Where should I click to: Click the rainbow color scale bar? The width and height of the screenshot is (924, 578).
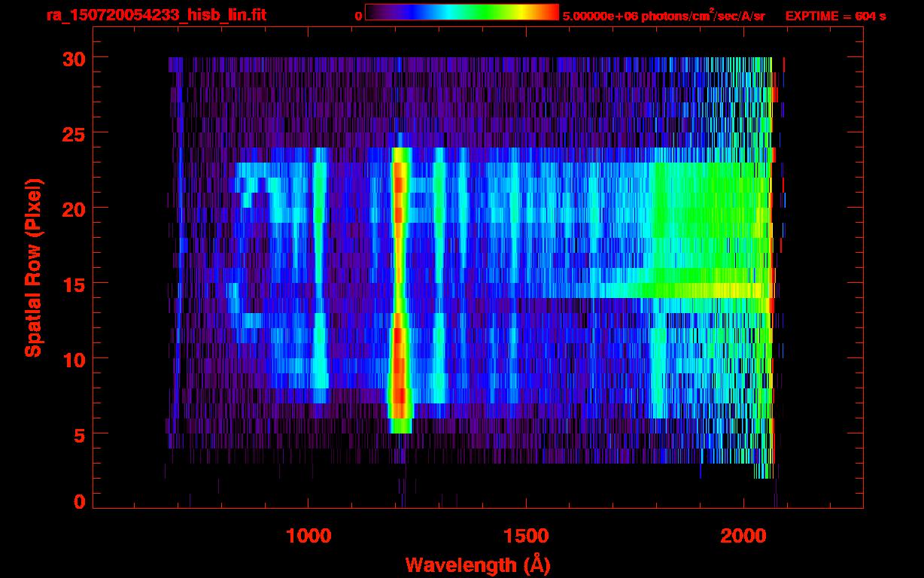461,12
